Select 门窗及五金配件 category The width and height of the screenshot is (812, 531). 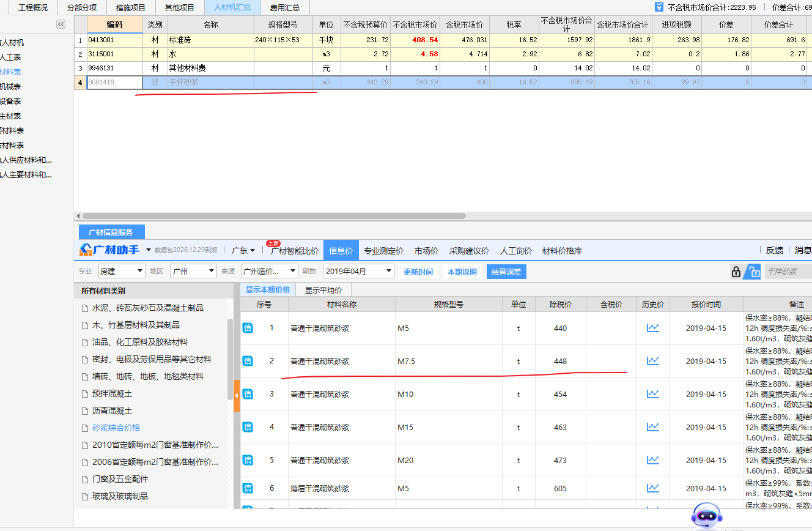[120, 479]
